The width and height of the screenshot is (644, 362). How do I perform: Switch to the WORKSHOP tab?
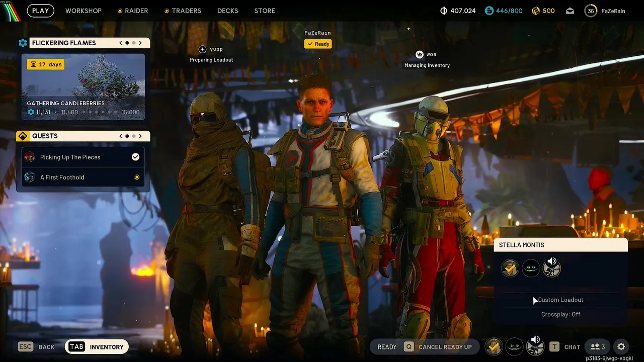pos(84,11)
